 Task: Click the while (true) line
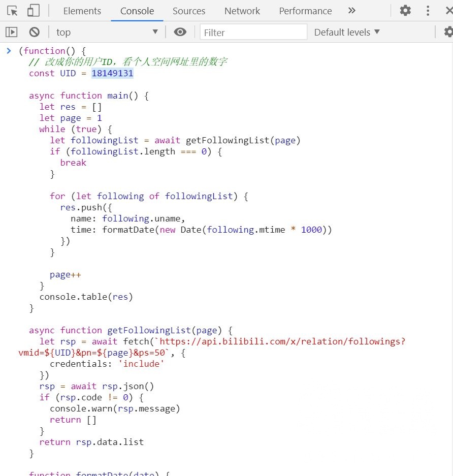[x=76, y=130]
